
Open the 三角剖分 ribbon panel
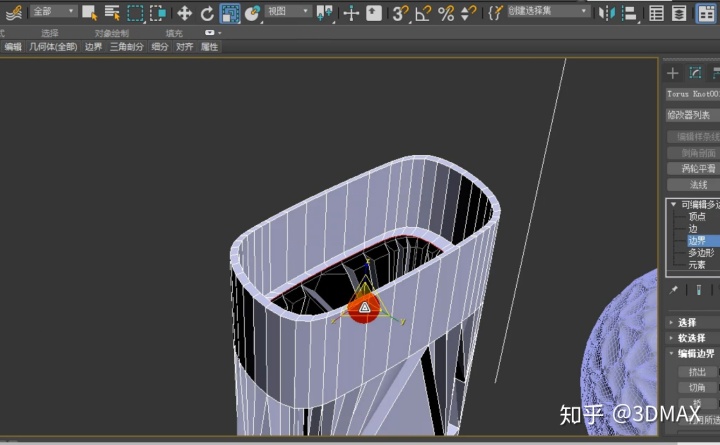pos(127,47)
